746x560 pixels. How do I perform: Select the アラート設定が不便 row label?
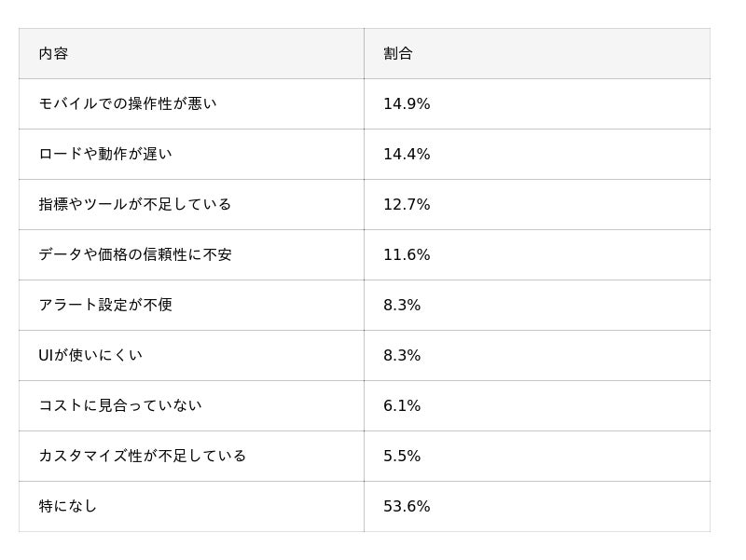(x=105, y=306)
